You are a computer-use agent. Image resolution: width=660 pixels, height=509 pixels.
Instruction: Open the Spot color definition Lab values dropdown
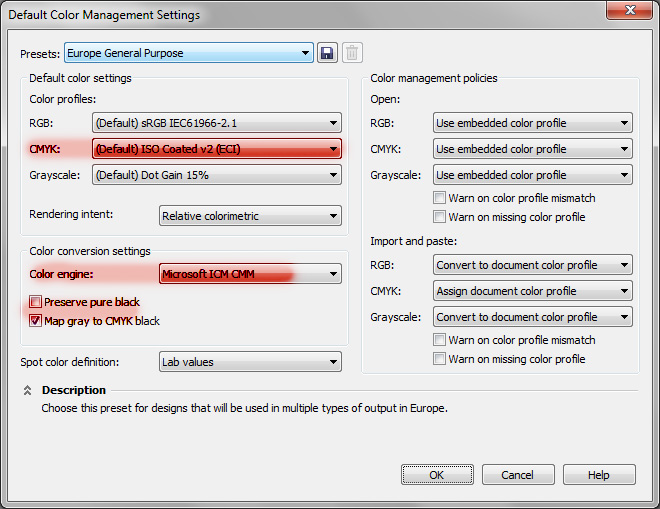click(250, 362)
